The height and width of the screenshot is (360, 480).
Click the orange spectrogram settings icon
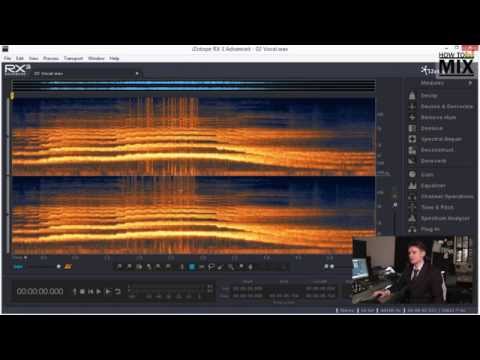[x=68, y=266]
